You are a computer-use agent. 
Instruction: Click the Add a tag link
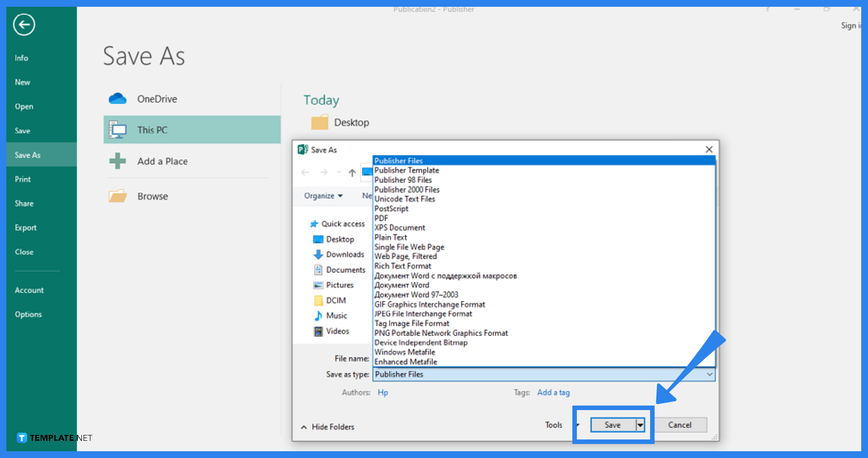coord(553,392)
